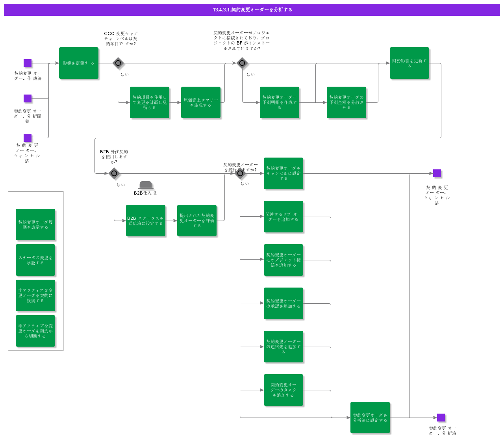Click the B2B仕入先 role icon
This screenshot has height=440, width=504.
point(146,185)
